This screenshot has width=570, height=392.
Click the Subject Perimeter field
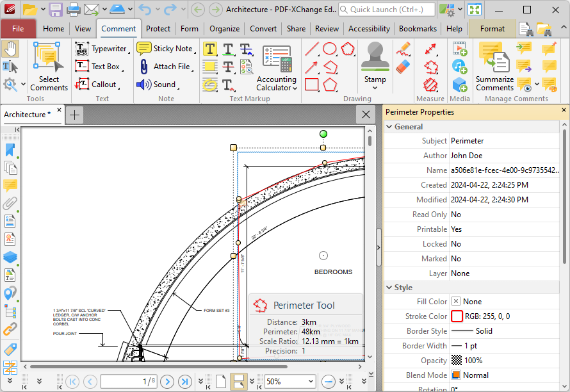(505, 141)
